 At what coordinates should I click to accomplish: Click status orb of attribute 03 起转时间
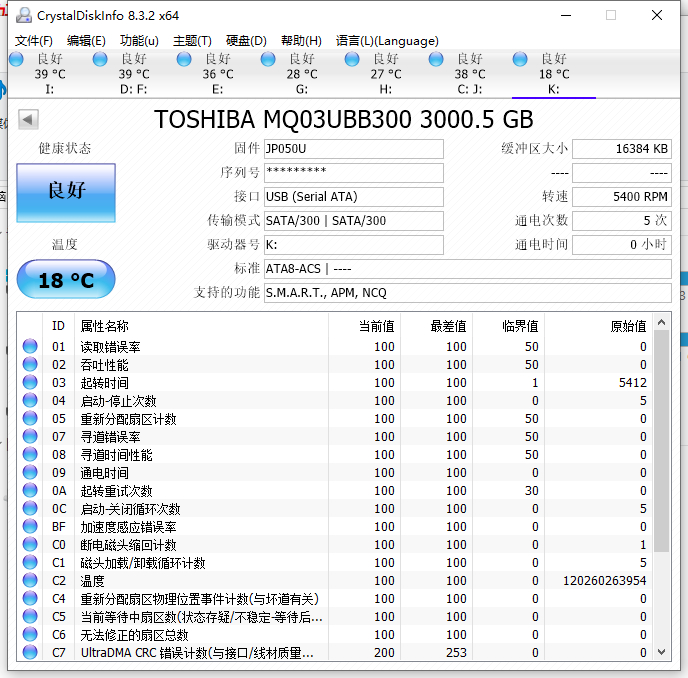tap(30, 382)
